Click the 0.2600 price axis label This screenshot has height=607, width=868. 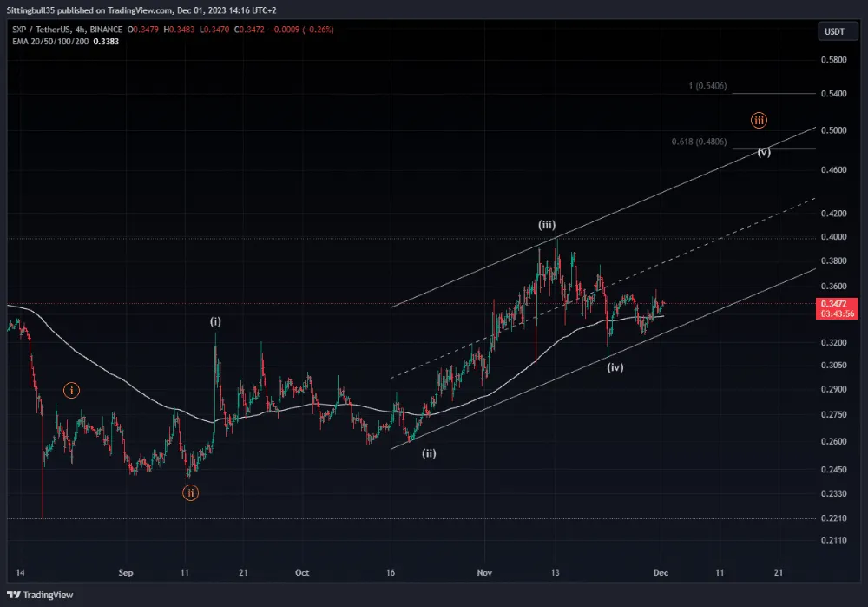(833, 441)
